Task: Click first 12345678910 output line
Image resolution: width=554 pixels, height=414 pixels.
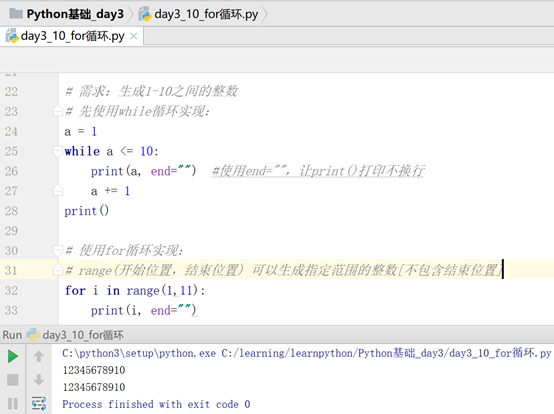Action: tap(94, 370)
